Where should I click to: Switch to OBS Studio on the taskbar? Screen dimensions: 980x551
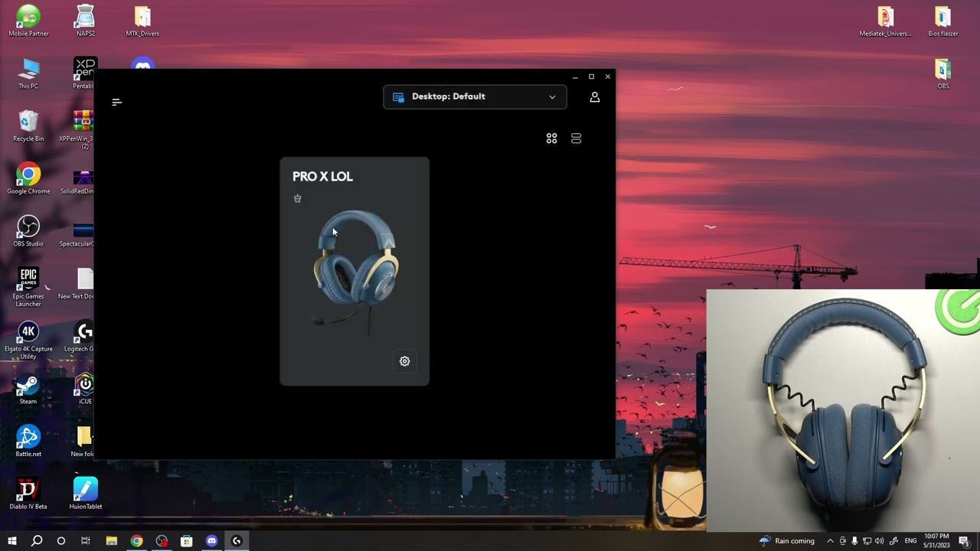pos(162,541)
